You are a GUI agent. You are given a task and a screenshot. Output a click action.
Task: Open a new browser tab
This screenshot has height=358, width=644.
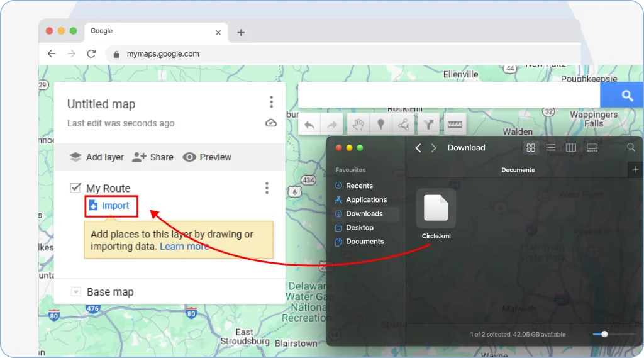click(241, 33)
